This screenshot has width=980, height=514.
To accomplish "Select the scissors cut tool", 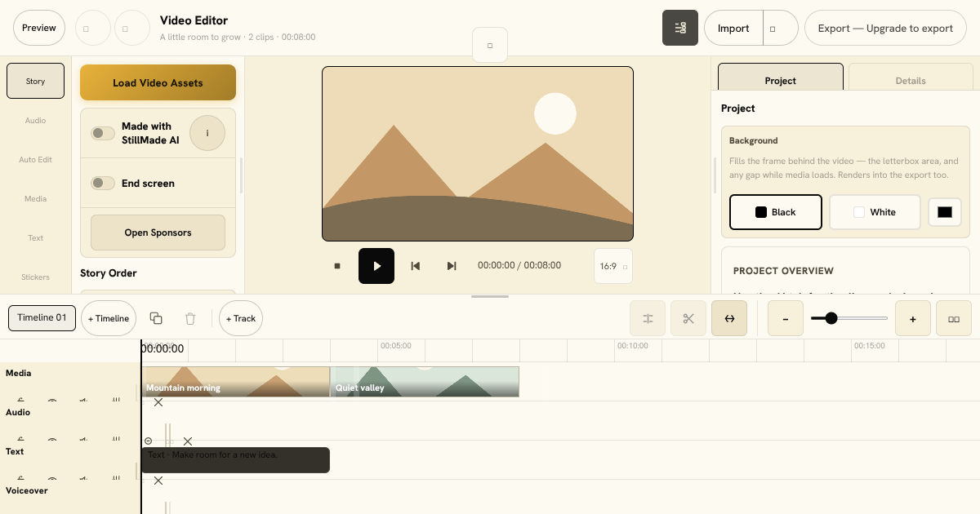I will 688,318.
